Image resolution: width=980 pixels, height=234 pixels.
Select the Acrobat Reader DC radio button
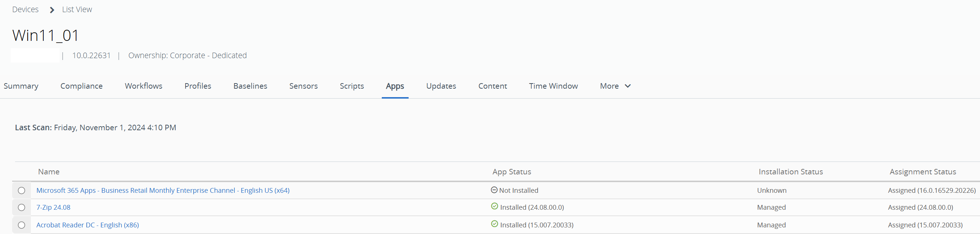(x=21, y=225)
